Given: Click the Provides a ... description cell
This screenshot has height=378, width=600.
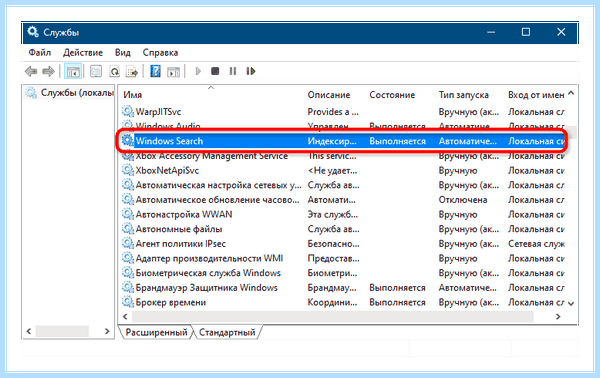Looking at the screenshot, I should coord(333,111).
